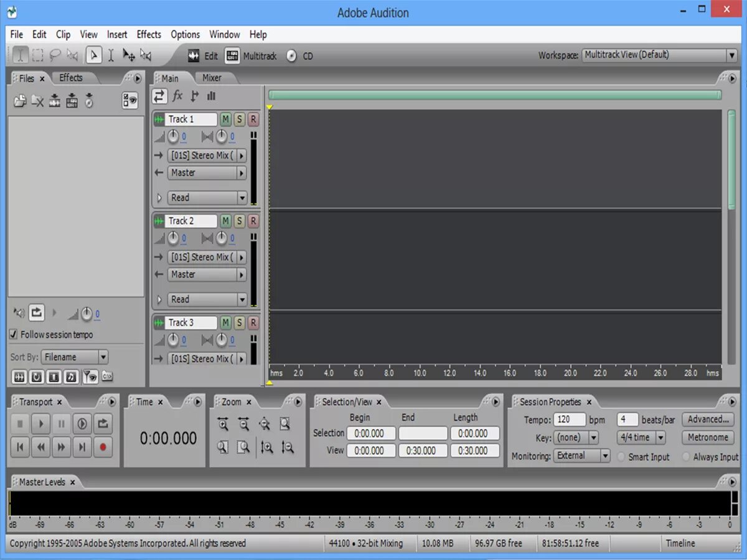Screen dimensions: 747x560
Task: Switch to the Mixer tab
Action: coord(214,77)
